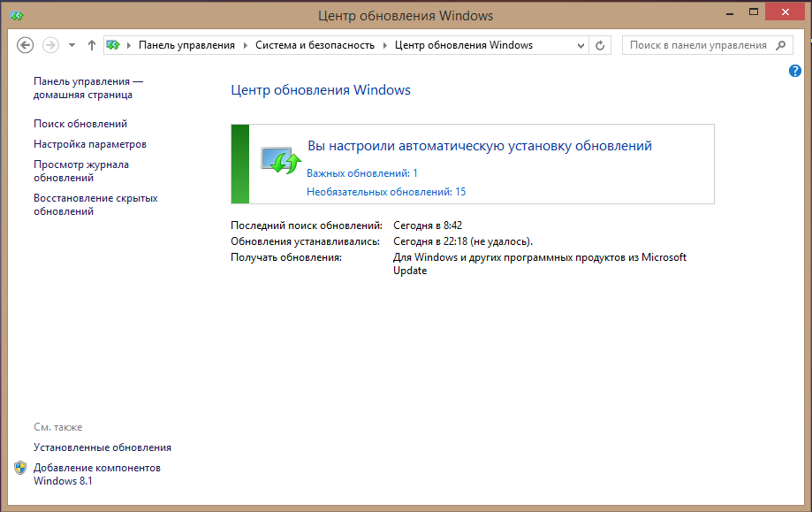Refresh the page with the reload icon
The height and width of the screenshot is (512, 812).
pos(600,45)
